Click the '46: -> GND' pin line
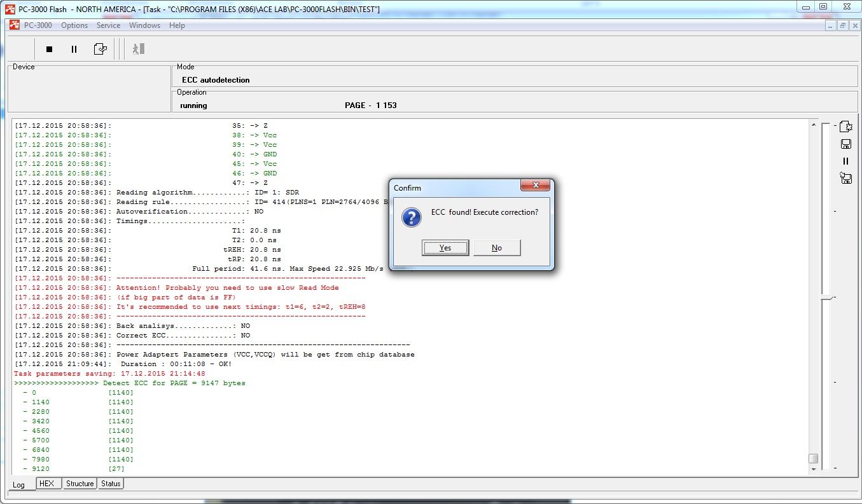 pyautogui.click(x=146, y=174)
